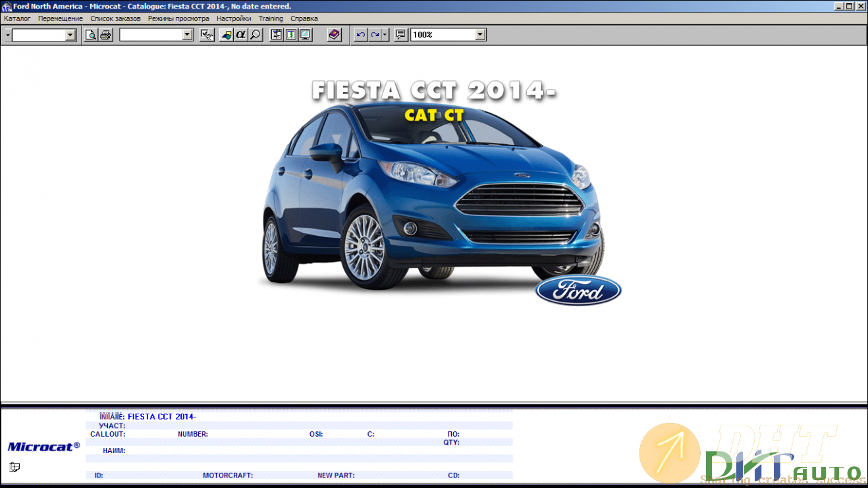
Task: Click the printer icon
Action: [x=105, y=35]
